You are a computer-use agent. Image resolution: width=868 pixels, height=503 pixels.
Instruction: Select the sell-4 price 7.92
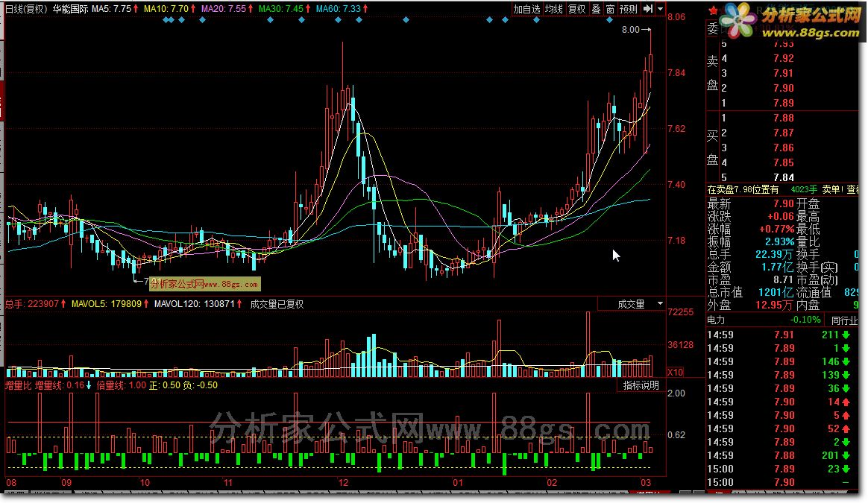point(784,58)
